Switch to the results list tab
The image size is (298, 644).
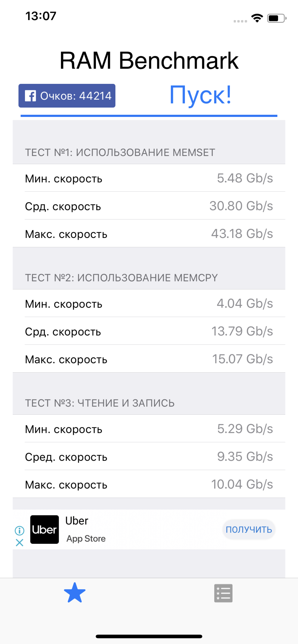pyautogui.click(x=223, y=593)
